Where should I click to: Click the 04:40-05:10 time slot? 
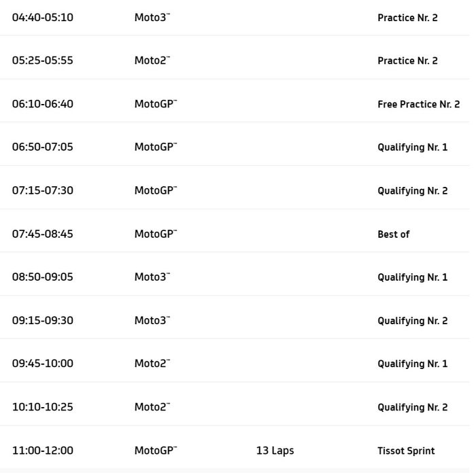pos(42,18)
